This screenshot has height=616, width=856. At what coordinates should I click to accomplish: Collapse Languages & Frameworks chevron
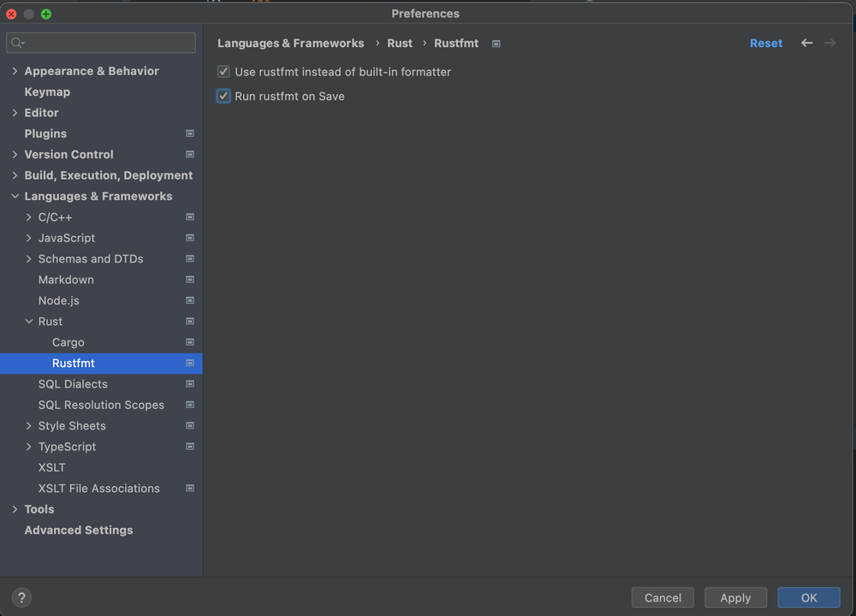15,197
